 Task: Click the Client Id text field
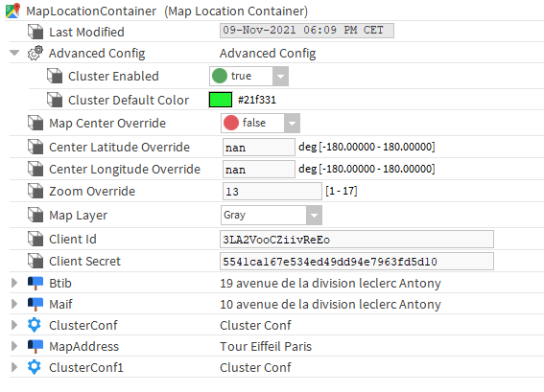(x=357, y=240)
